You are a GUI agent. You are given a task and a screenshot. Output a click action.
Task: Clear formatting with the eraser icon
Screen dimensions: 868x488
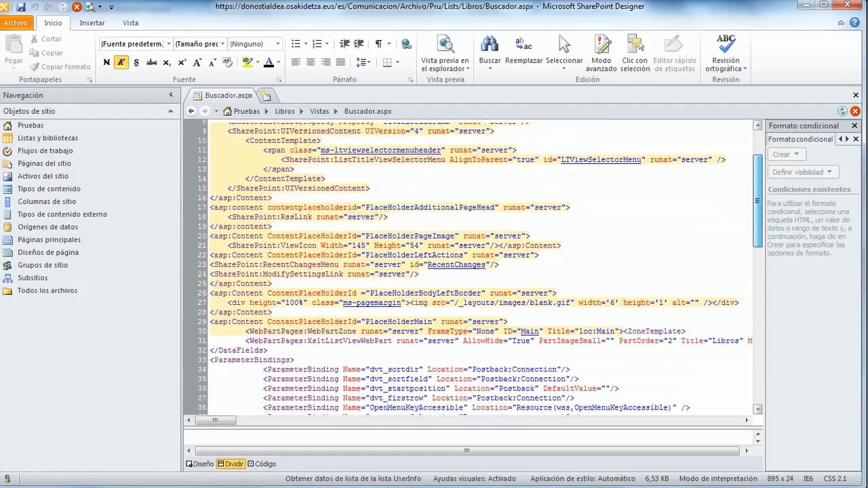pyautogui.click(x=228, y=62)
